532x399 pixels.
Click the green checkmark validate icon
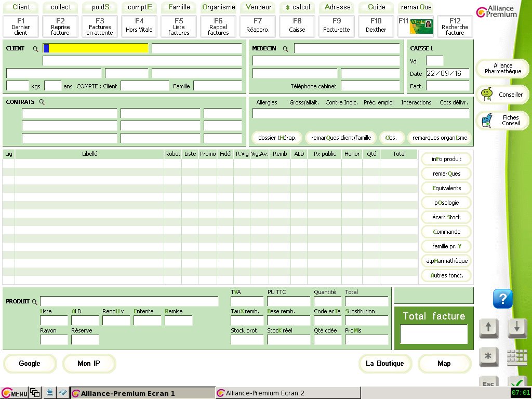coord(517,382)
